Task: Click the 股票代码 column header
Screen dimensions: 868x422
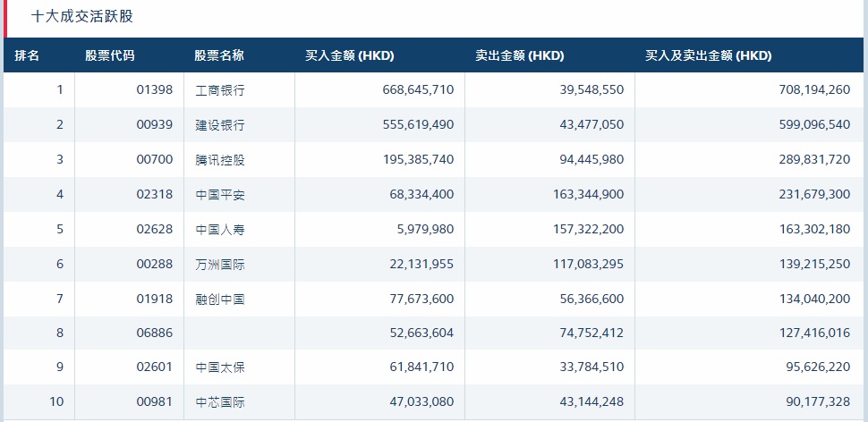Action: coord(109,55)
